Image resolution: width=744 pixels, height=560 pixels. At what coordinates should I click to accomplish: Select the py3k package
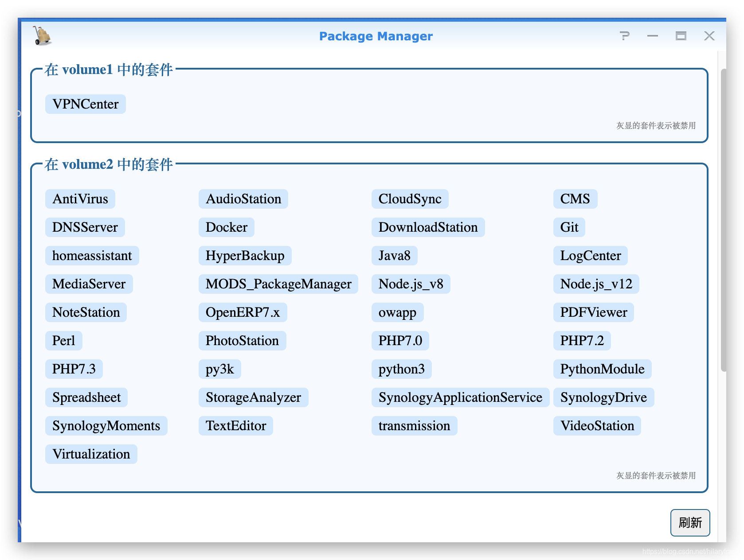point(220,369)
